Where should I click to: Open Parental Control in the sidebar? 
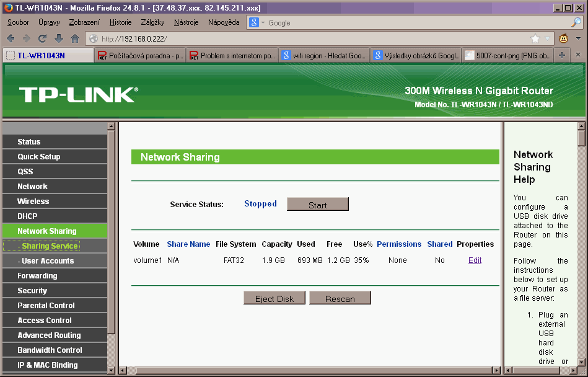point(55,305)
